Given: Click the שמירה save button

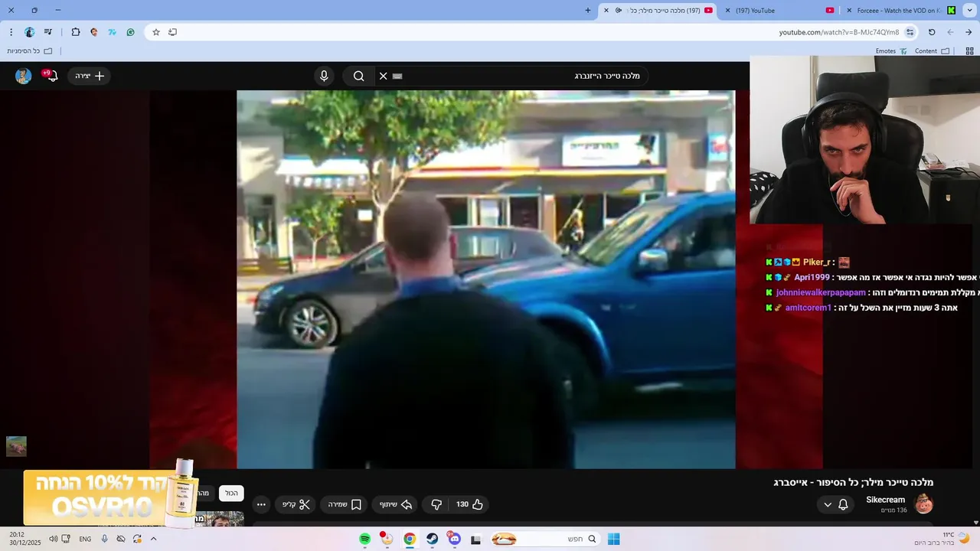Looking at the screenshot, I should click(x=345, y=504).
